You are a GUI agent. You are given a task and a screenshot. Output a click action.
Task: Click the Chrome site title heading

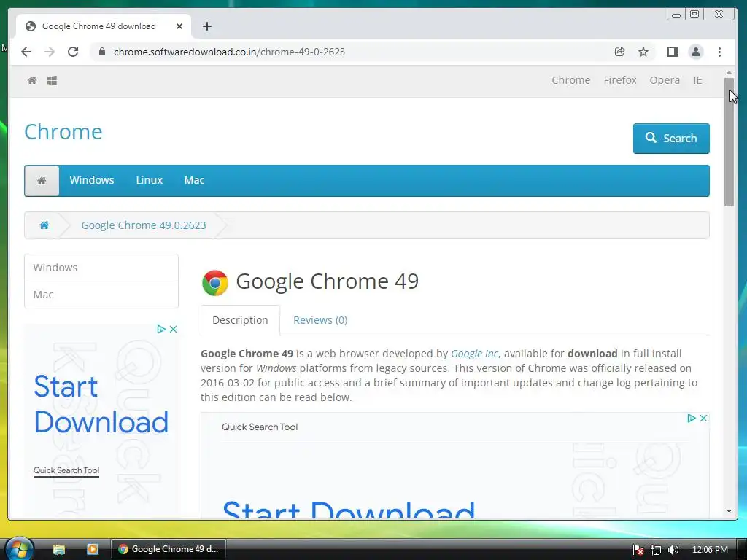pyautogui.click(x=63, y=132)
